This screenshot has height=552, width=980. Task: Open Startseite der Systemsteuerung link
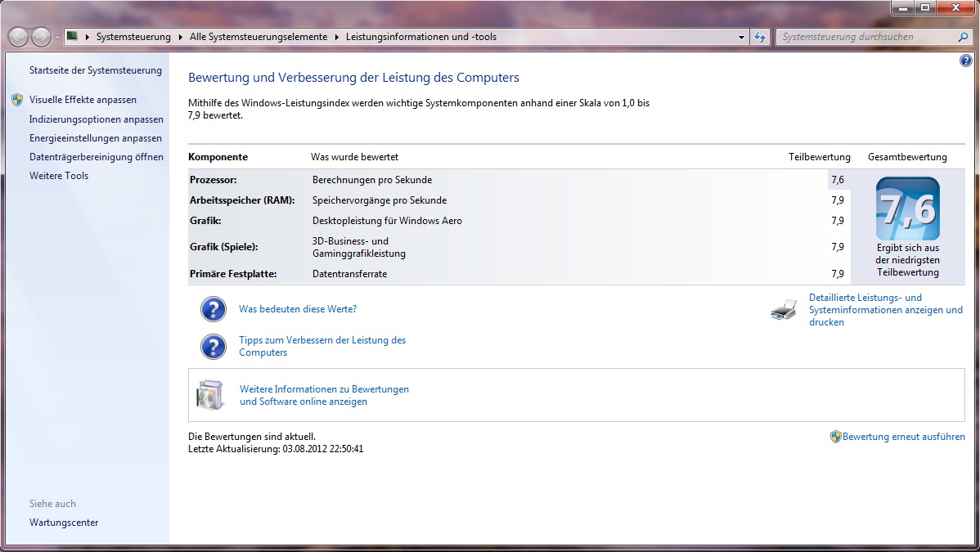tap(96, 70)
